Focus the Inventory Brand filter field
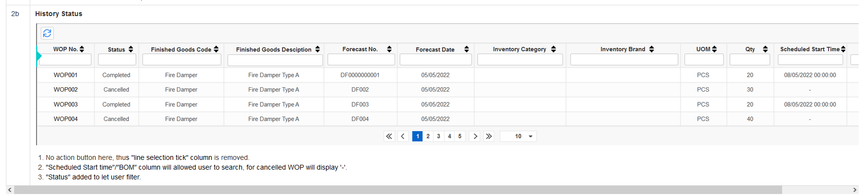 624,59
